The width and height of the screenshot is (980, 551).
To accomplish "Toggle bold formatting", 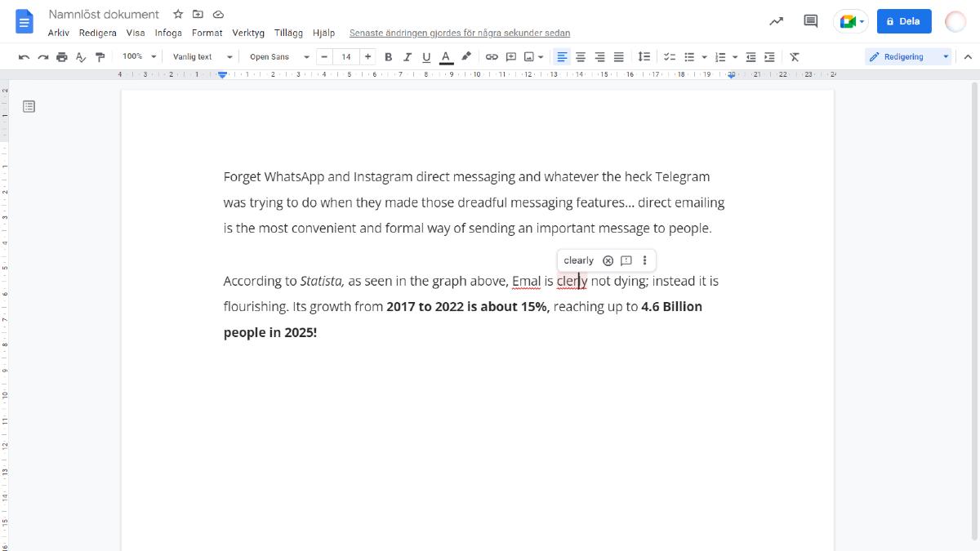I will point(389,57).
